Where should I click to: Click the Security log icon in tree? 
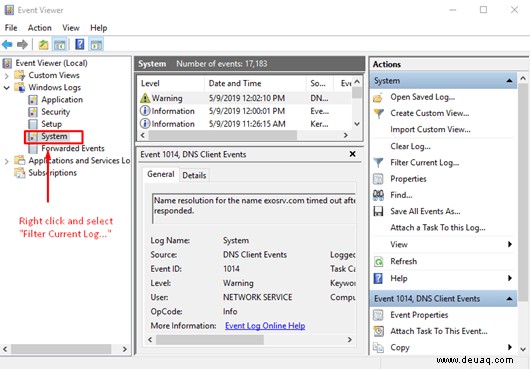click(x=33, y=112)
